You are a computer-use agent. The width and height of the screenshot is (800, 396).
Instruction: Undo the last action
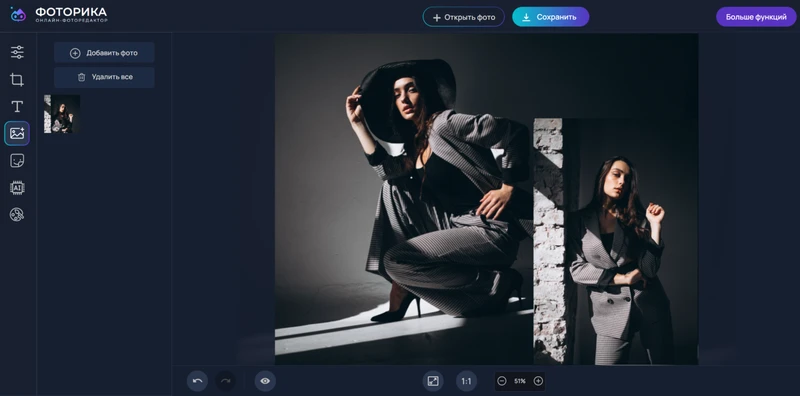197,381
